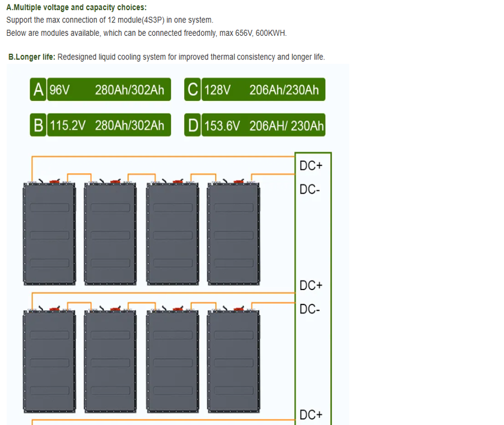Select the first battery module in top row
The image size is (504, 425).
click(x=48, y=234)
